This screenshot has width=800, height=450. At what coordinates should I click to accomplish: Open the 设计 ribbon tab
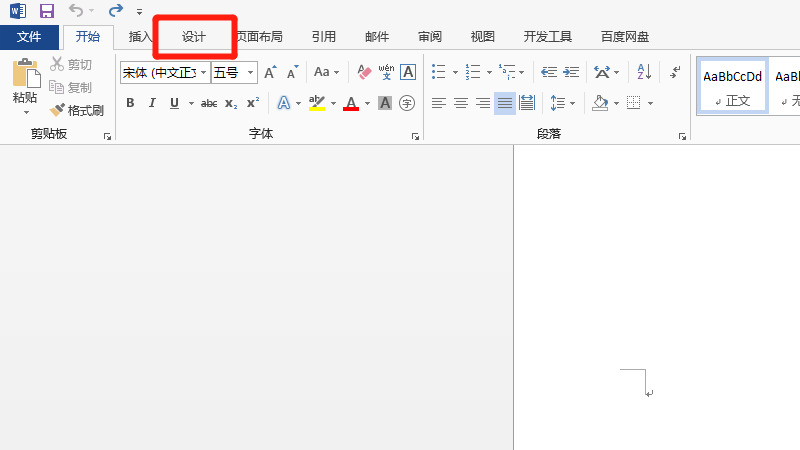tap(194, 37)
